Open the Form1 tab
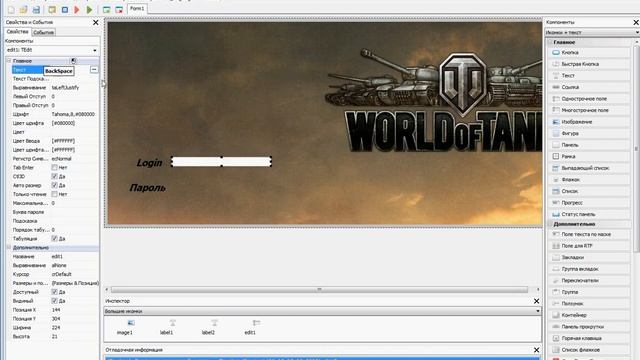 pos(137,9)
